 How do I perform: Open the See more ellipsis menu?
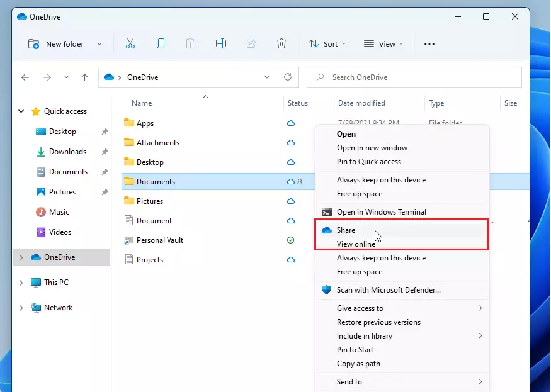tap(429, 44)
